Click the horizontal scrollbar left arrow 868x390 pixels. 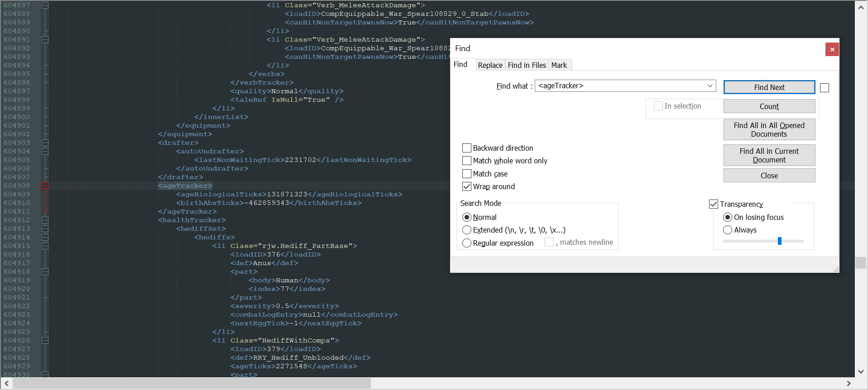coord(6,383)
